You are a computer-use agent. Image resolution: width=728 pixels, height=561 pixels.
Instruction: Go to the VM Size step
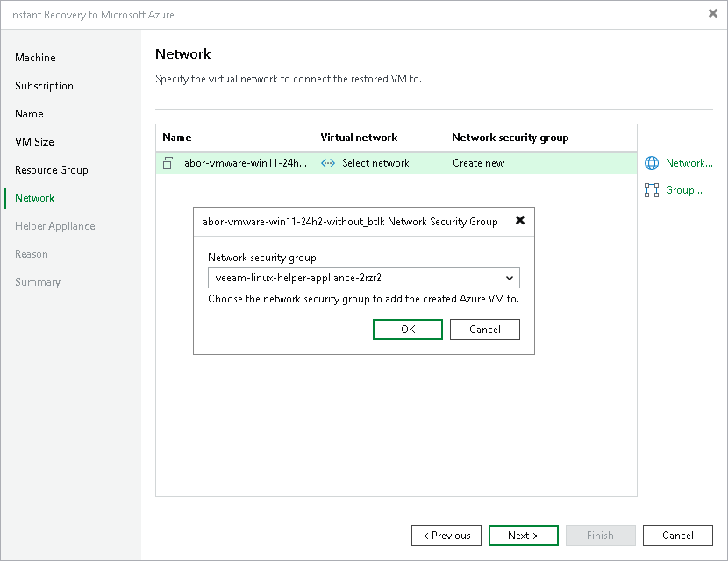point(34,142)
